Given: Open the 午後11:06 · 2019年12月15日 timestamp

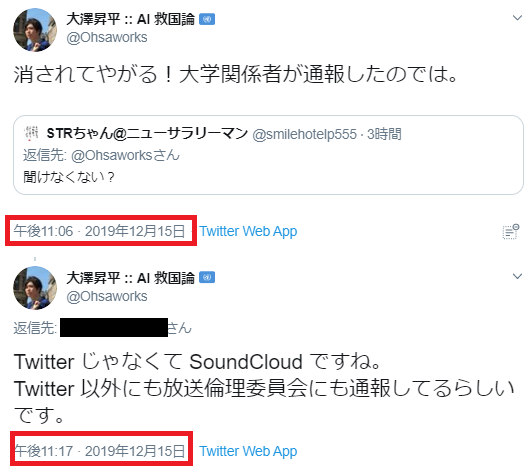Looking at the screenshot, I should point(99,231).
